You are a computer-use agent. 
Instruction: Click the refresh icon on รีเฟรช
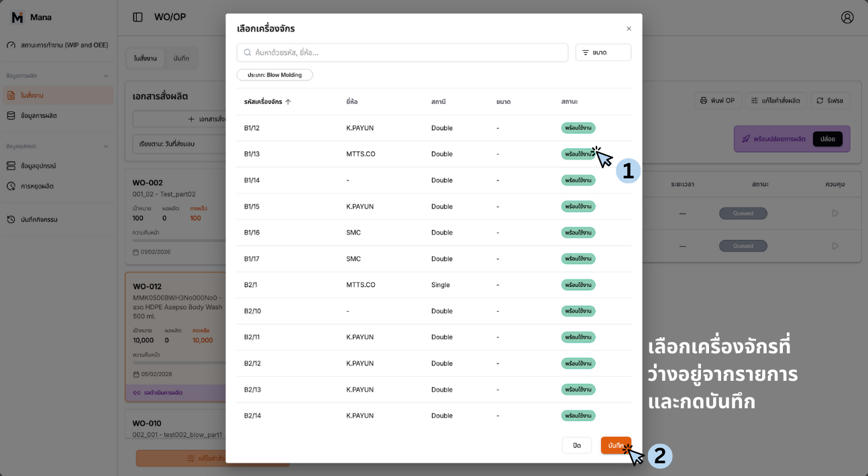click(x=820, y=101)
